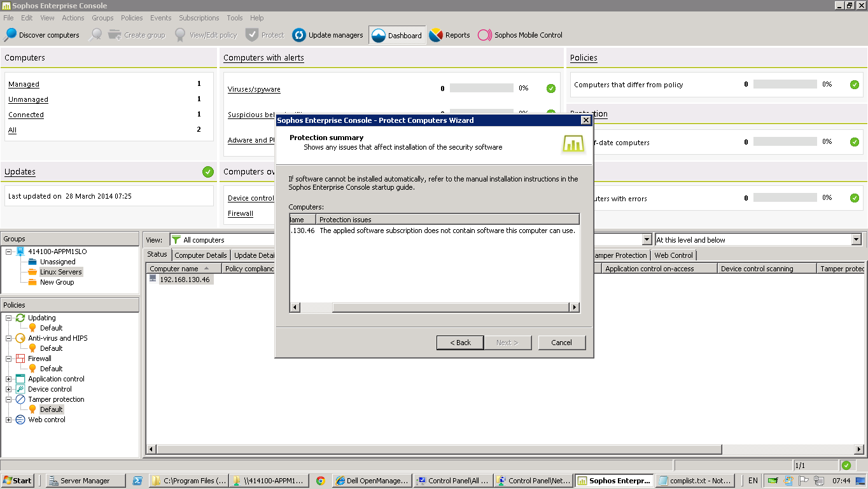Image resolution: width=868 pixels, height=489 pixels.
Task: Click the Application control policy icon
Action: click(20, 379)
